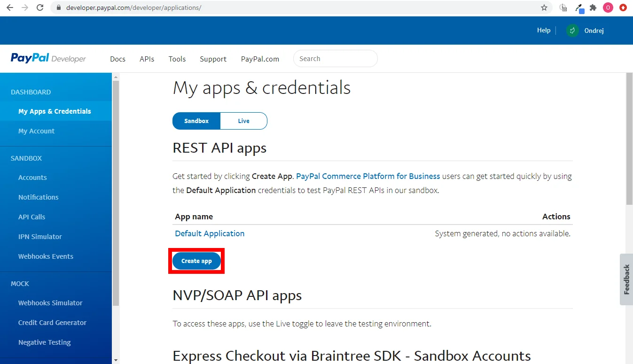
Task: Click the 'NVP/SOAP API apps' heading
Action: (x=237, y=295)
